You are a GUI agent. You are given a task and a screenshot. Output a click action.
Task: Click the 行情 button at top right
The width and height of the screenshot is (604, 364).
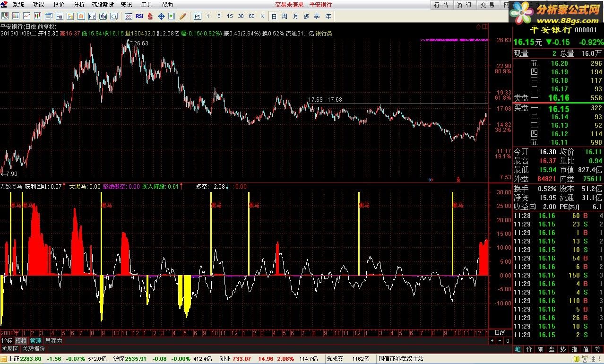(441, 5)
